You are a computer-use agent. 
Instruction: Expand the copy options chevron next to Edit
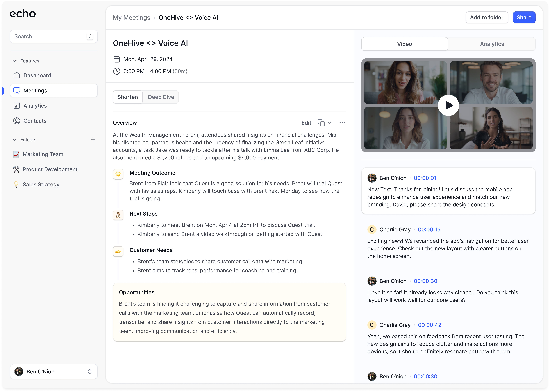tap(330, 123)
